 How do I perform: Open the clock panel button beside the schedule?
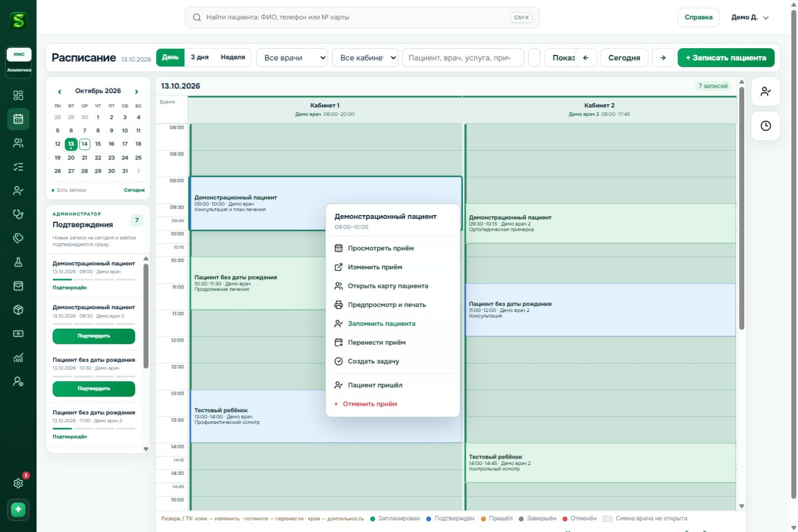point(766,126)
